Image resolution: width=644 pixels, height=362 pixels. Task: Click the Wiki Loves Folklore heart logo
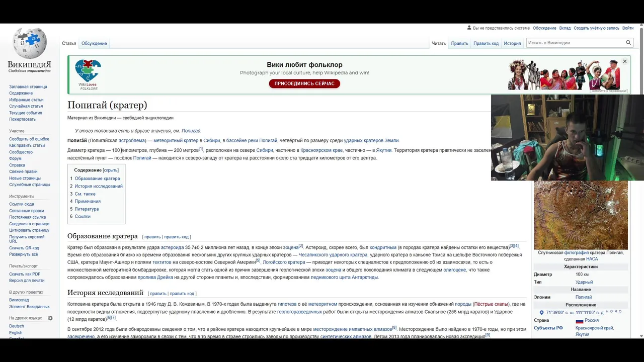click(x=88, y=70)
